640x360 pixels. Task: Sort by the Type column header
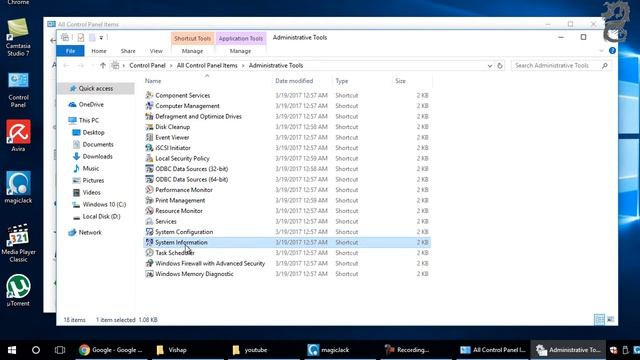pyautogui.click(x=342, y=81)
